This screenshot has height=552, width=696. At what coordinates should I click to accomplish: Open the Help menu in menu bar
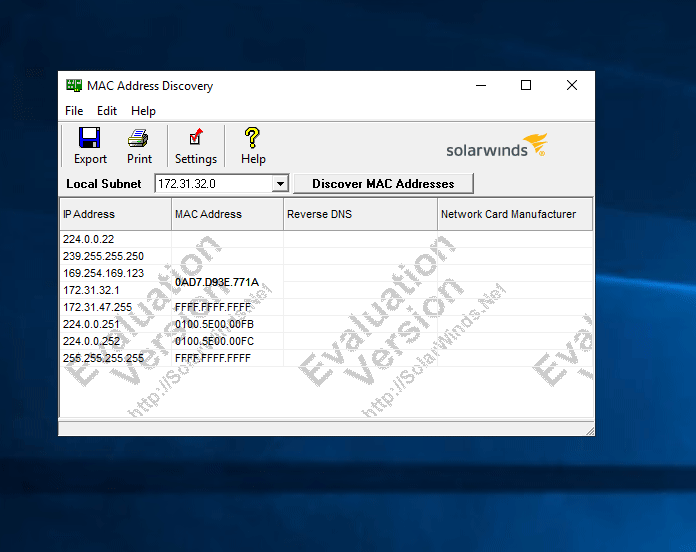(x=143, y=111)
